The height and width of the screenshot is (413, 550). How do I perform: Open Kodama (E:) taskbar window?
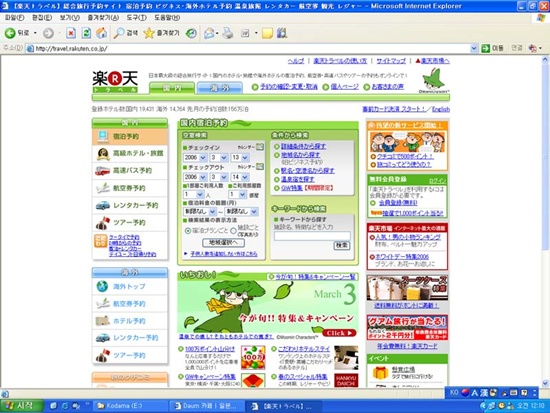pyautogui.click(x=129, y=406)
